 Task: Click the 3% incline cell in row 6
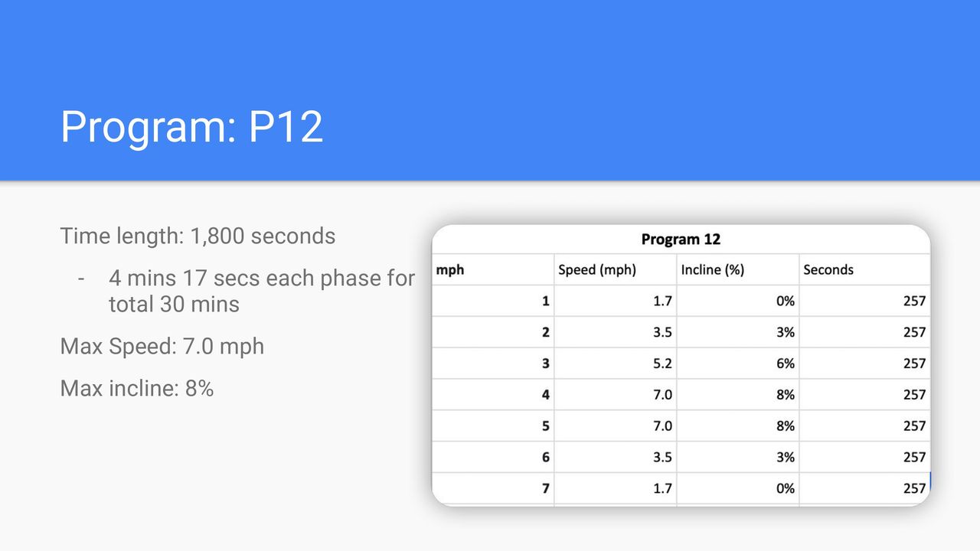point(738,457)
